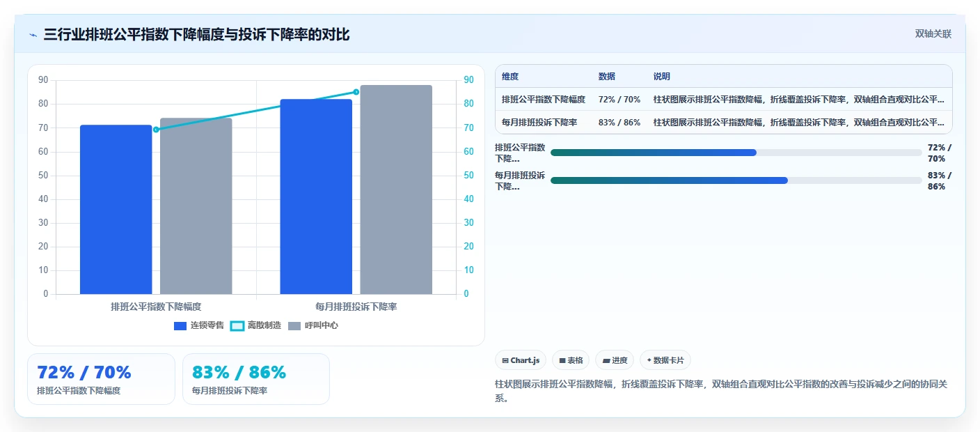
Task: Select the 数据卡片 tag
Action: point(665,360)
